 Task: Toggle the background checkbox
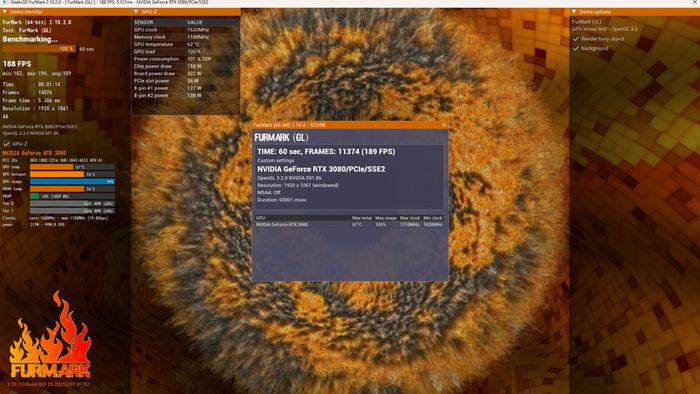pos(576,48)
